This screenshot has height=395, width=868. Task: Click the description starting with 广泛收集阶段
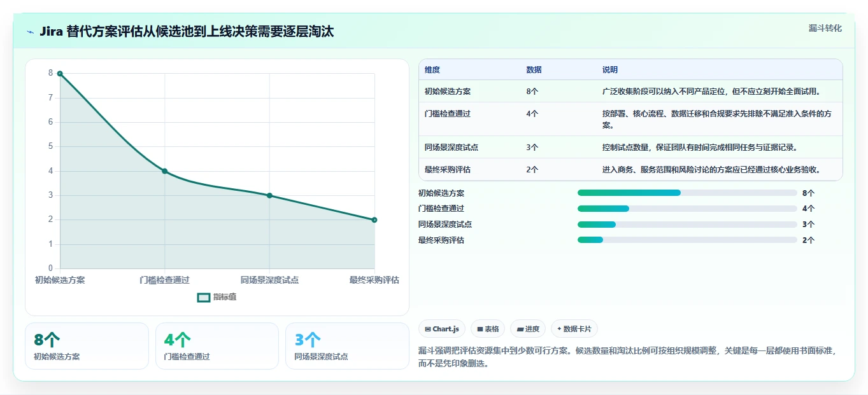[x=712, y=92]
